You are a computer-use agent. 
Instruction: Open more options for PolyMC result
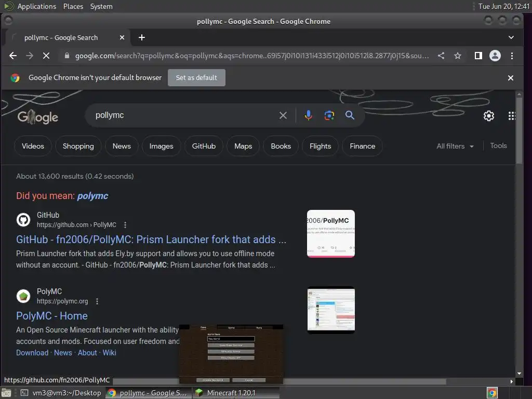point(97,301)
